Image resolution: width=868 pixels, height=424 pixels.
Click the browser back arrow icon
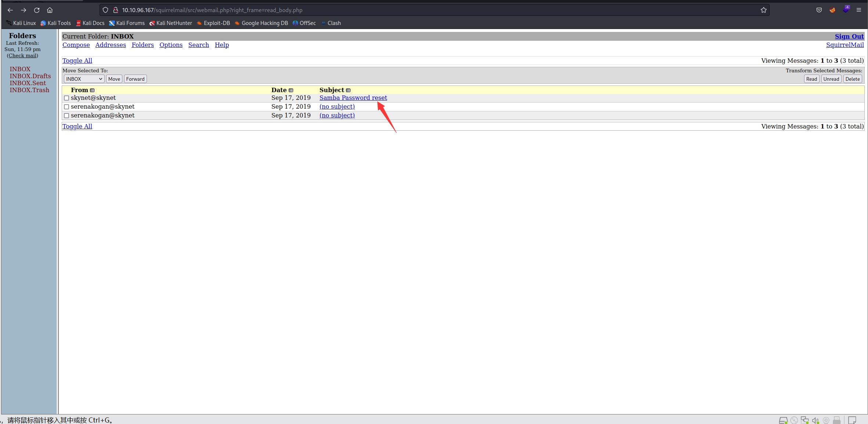[x=10, y=10]
